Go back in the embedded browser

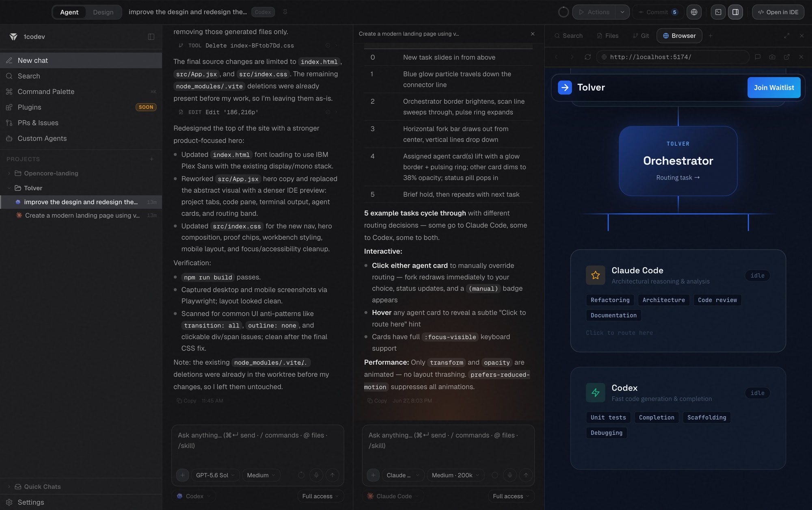coord(556,57)
